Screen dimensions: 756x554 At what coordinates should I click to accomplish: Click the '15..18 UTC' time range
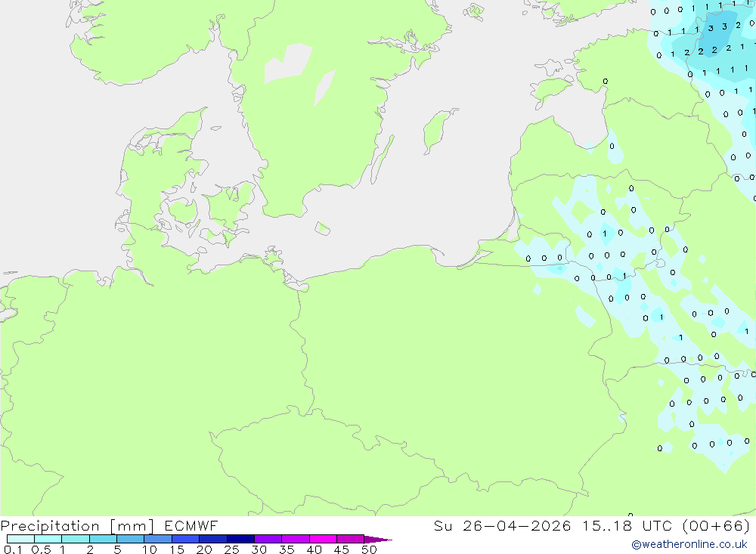pyautogui.click(x=627, y=525)
